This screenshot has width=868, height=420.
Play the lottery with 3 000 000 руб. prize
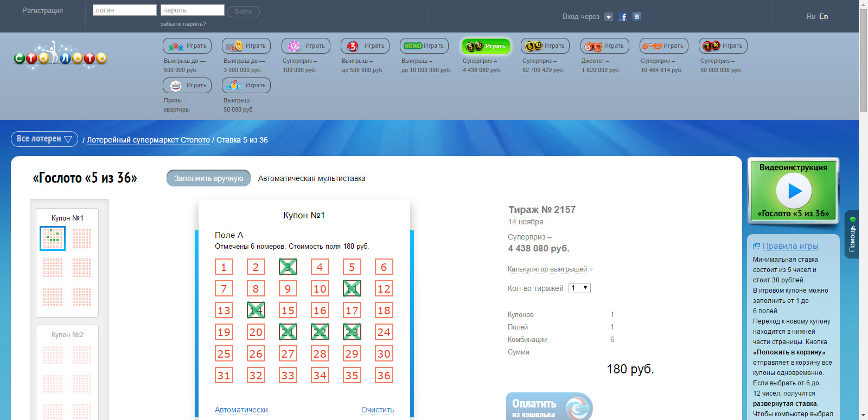click(246, 46)
